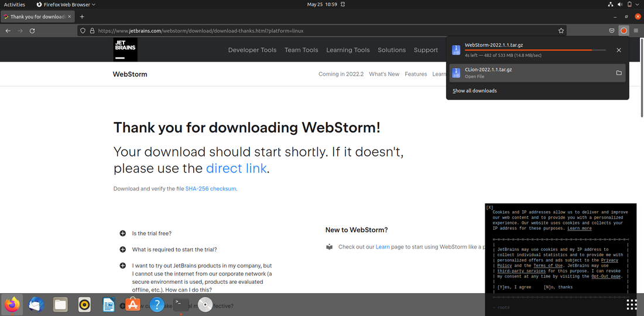644x316 pixels.
Task: Open Ubuntu Software from the dock
Action: click(133, 305)
